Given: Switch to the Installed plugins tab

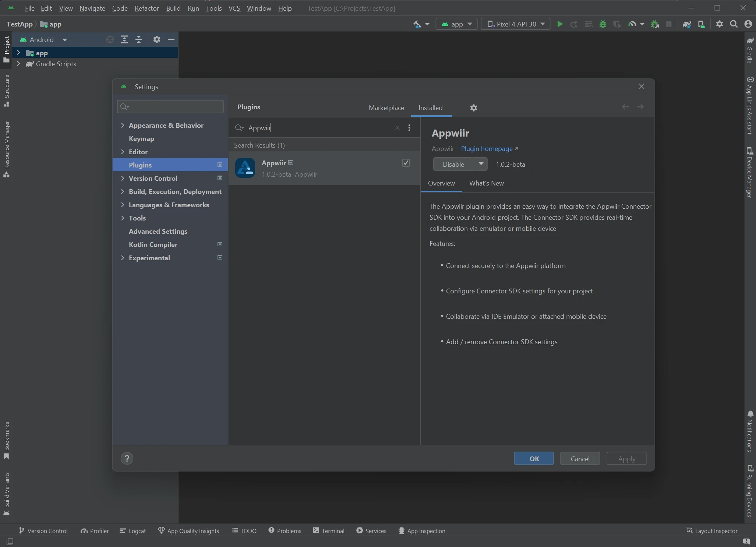Looking at the screenshot, I should pyautogui.click(x=430, y=107).
